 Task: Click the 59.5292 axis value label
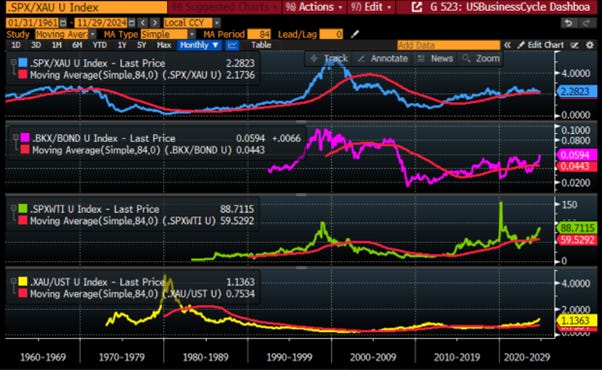pos(577,240)
